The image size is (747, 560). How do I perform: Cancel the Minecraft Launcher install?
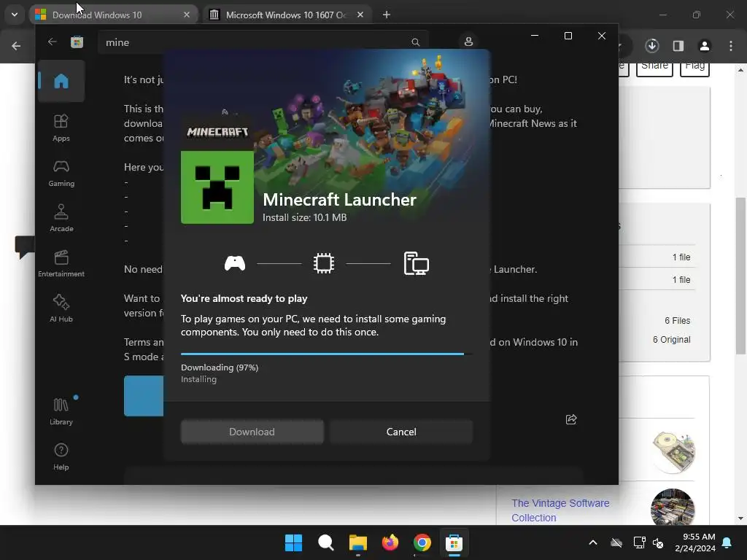(401, 432)
